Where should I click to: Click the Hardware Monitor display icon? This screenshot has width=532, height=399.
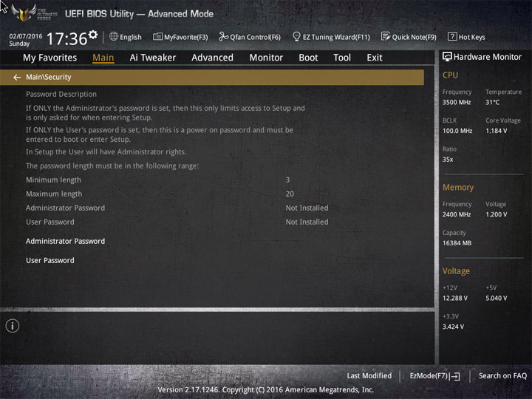[x=447, y=57]
